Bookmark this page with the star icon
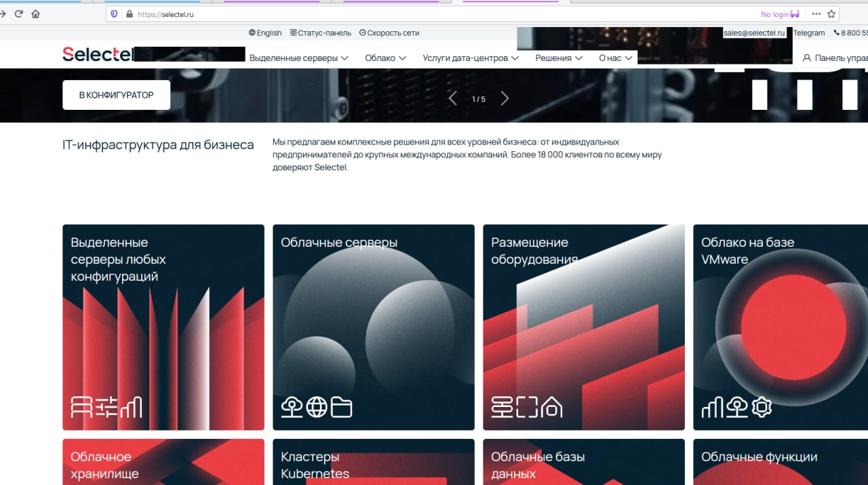This screenshot has width=868, height=485. 831,14
